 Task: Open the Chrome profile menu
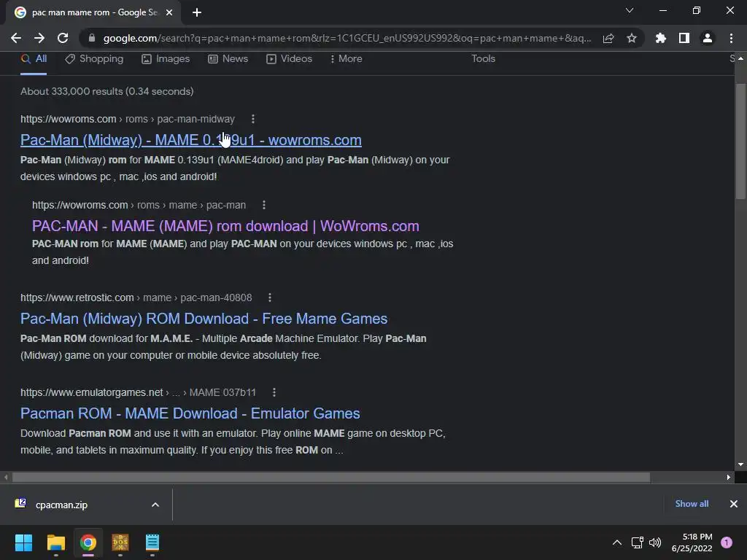coord(708,38)
